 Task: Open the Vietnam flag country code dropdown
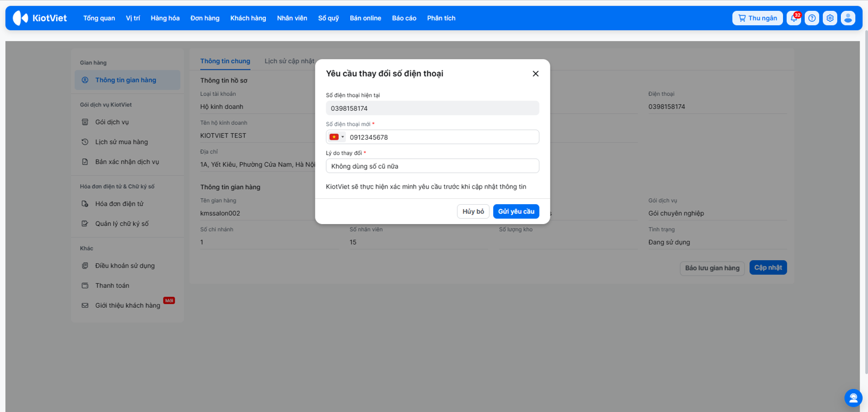click(337, 137)
